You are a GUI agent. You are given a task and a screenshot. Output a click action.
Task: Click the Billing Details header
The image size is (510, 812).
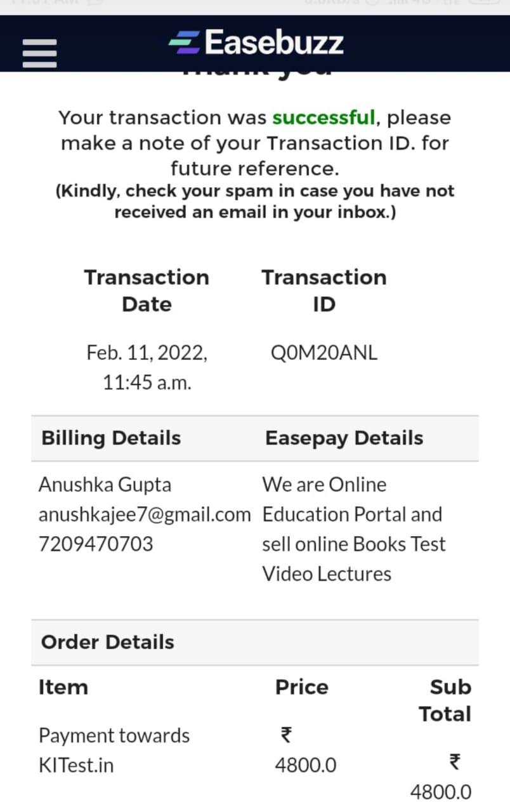(x=111, y=438)
